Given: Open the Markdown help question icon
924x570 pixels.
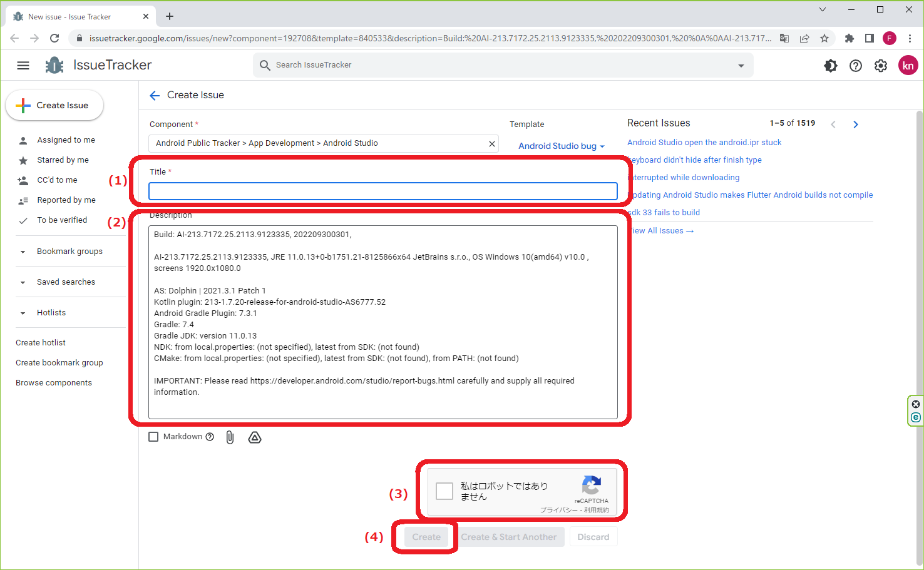Looking at the screenshot, I should click(x=210, y=437).
